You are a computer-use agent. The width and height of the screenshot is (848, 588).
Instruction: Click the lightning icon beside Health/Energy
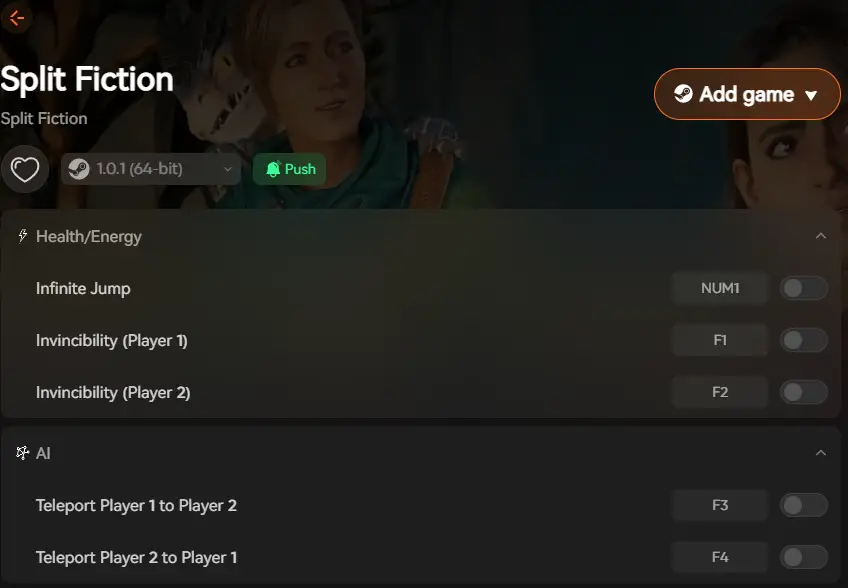22,236
